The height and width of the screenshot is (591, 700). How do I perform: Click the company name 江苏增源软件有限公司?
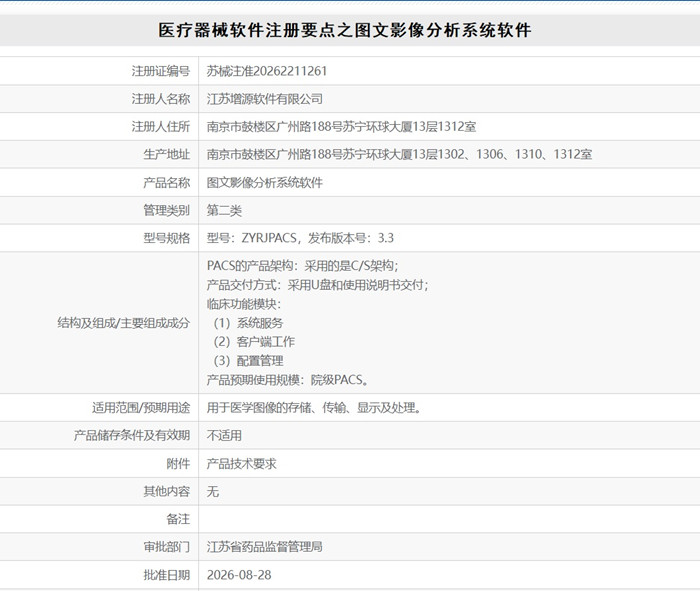point(265,99)
